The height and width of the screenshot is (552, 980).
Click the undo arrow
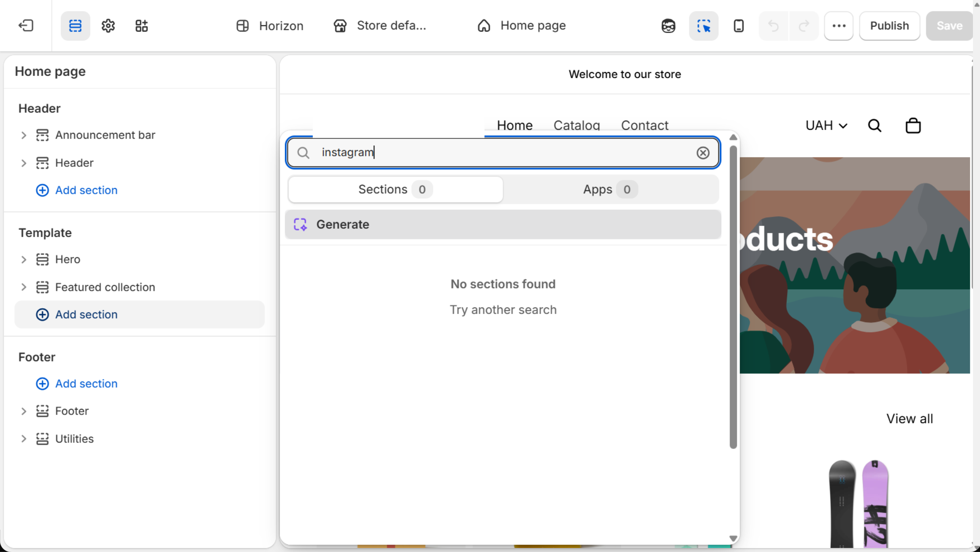tap(773, 25)
